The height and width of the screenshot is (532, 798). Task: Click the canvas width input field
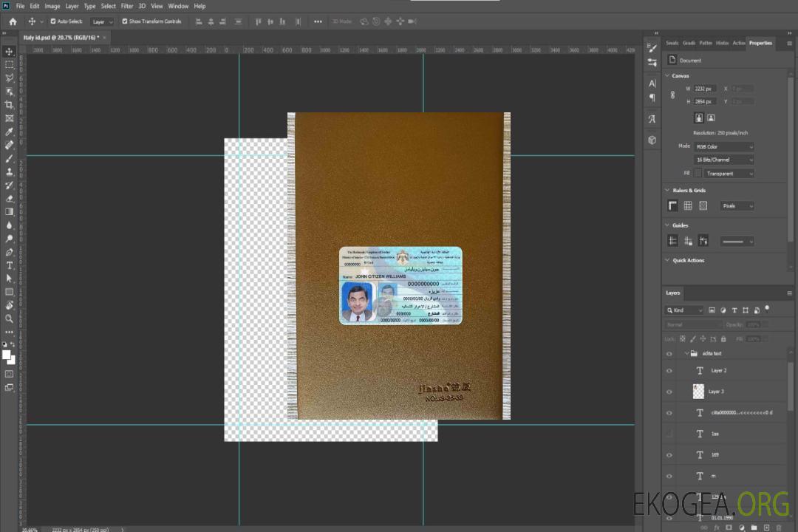(704, 89)
